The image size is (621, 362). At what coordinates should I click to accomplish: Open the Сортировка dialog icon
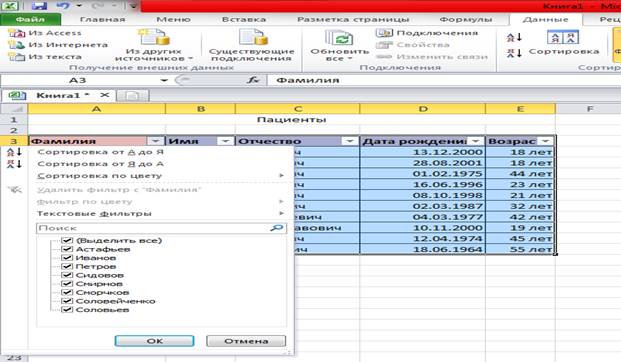pyautogui.click(x=563, y=37)
